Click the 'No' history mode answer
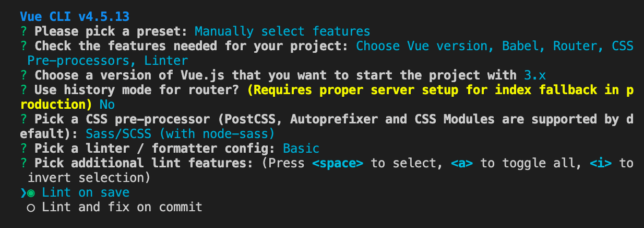The image size is (644, 228). [108, 105]
